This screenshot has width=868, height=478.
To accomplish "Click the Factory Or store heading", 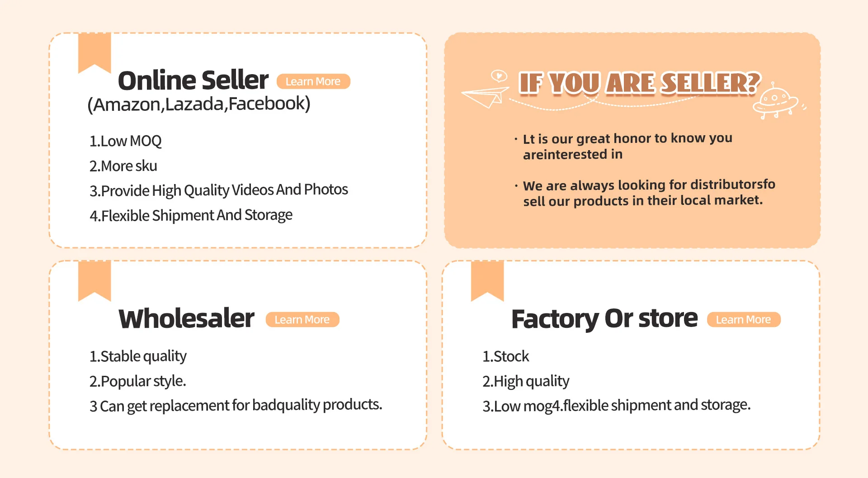I will pyautogui.click(x=604, y=318).
